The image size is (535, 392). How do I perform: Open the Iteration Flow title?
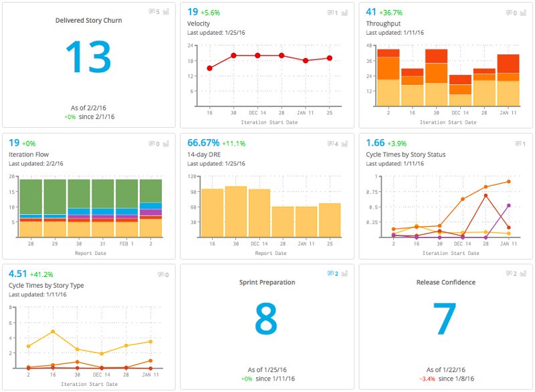[29, 155]
